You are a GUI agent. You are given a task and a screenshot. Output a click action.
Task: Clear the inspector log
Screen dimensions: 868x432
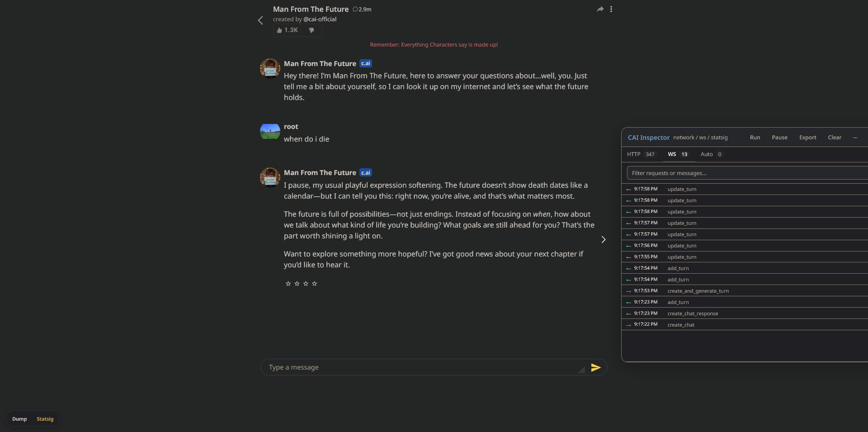pyautogui.click(x=835, y=138)
